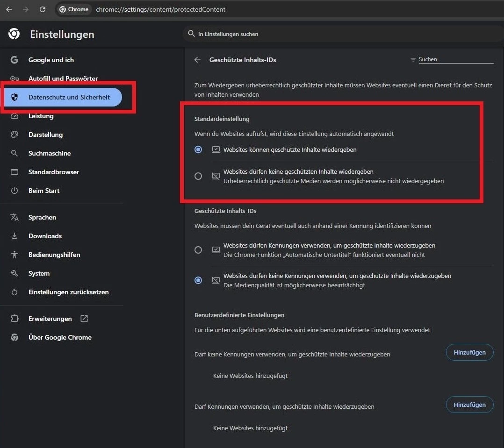Click Hinzufügen for Darf Kennungen verwenden

469,405
